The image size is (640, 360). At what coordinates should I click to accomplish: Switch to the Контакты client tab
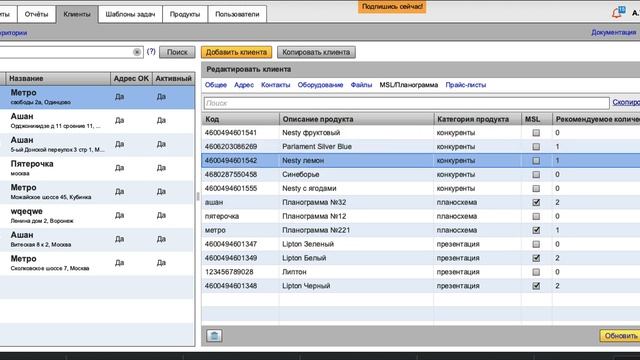[276, 85]
